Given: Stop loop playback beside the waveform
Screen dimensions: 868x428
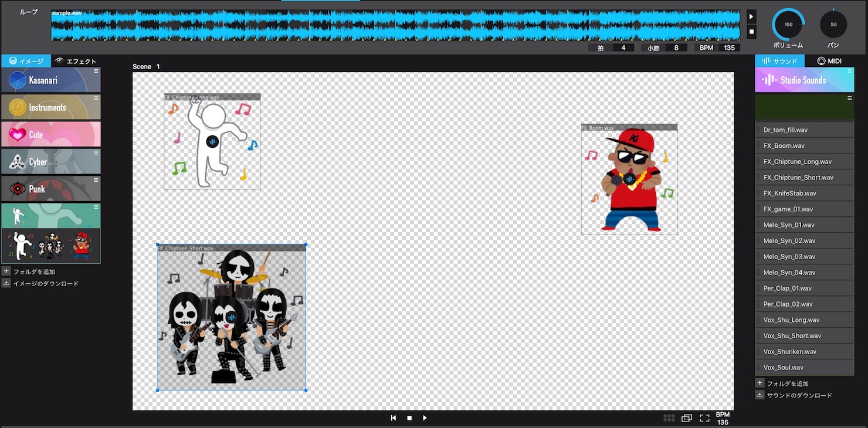Looking at the screenshot, I should [x=752, y=32].
